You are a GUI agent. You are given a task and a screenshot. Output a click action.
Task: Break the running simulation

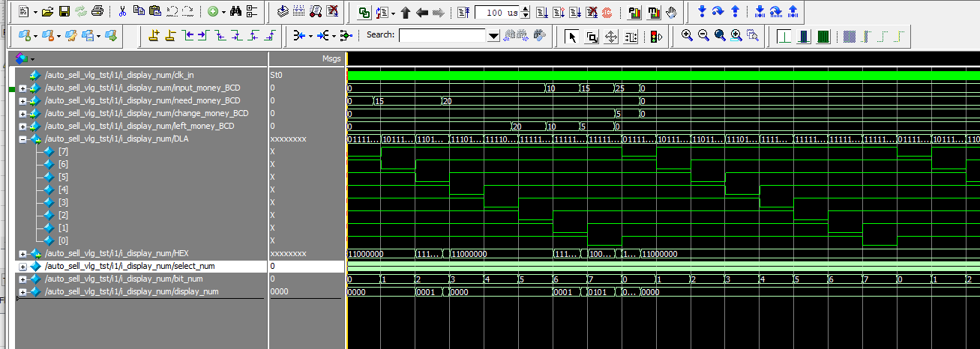591,13
